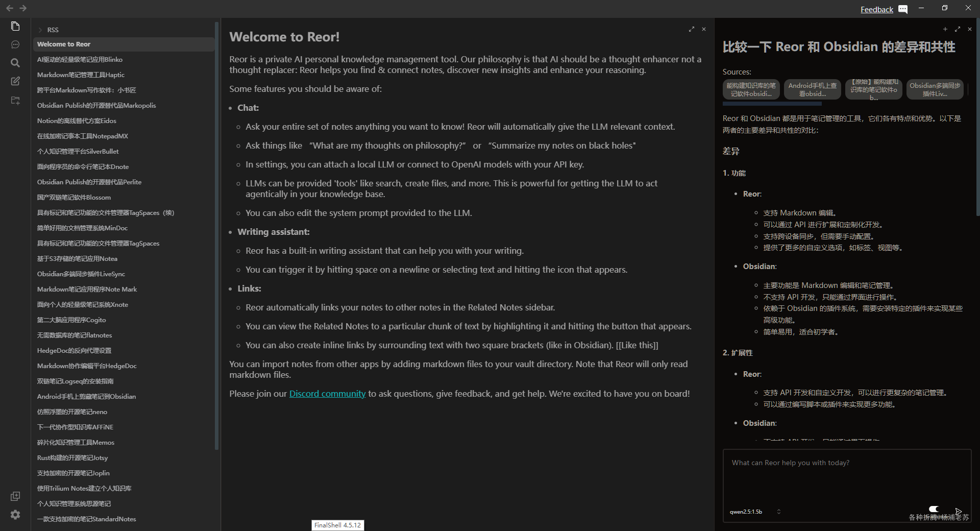Click the Feedback link in title bar
The image size is (980, 531).
[x=876, y=9]
